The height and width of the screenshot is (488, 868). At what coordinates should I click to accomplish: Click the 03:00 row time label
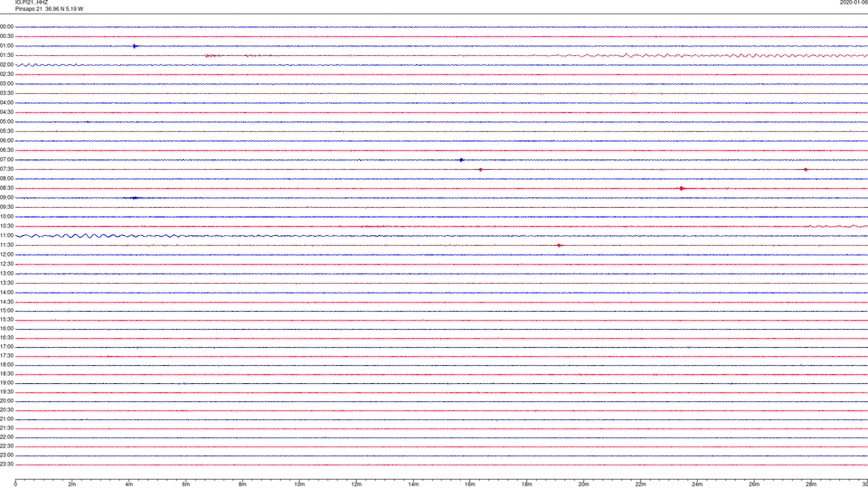pyautogui.click(x=6, y=84)
